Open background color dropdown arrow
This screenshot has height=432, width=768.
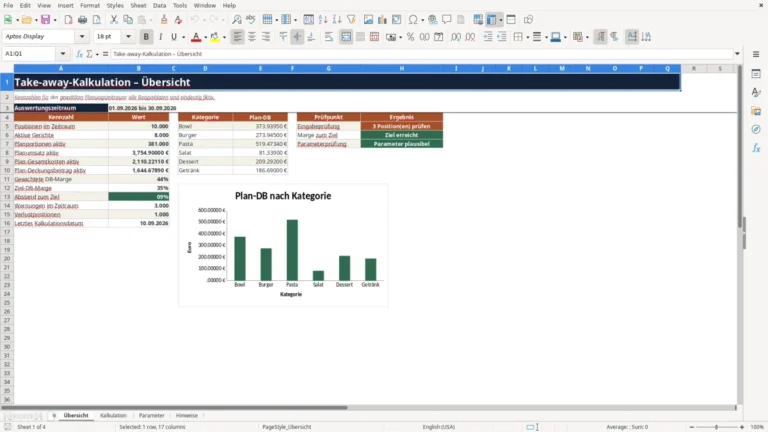[224, 37]
